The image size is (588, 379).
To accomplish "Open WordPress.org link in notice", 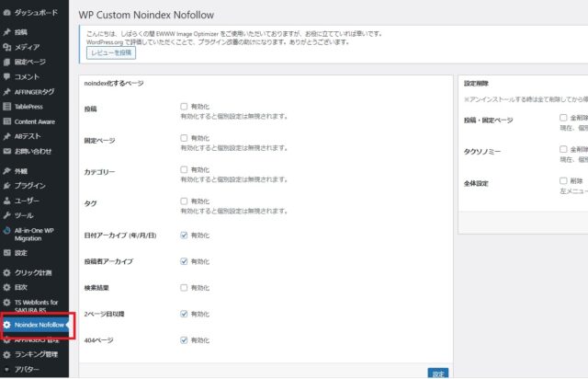I will [105, 42].
